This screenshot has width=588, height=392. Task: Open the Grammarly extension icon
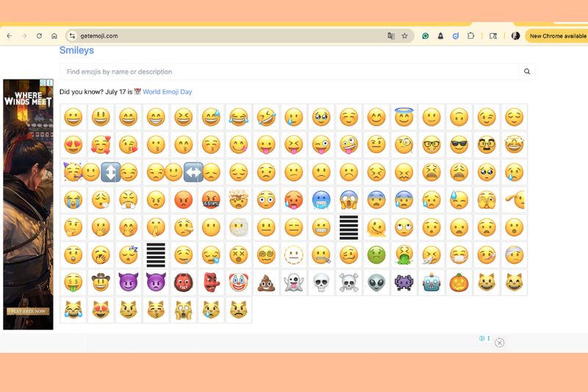click(426, 36)
